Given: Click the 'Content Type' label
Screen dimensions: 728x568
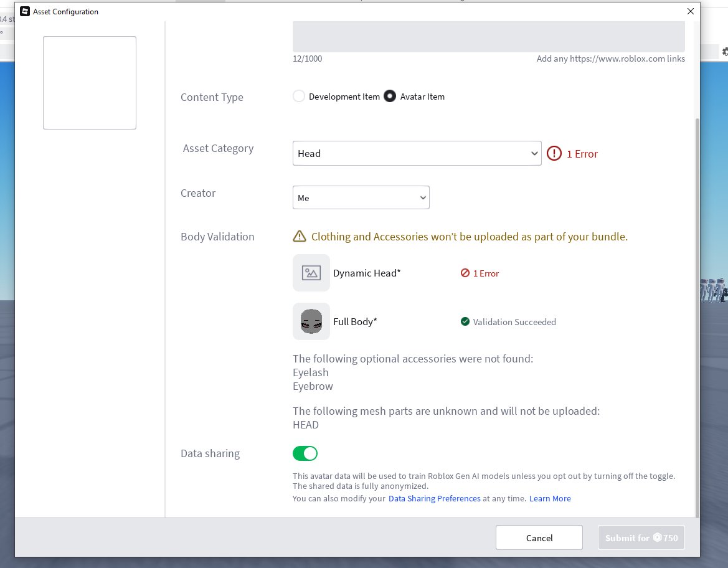Looking at the screenshot, I should tap(212, 97).
